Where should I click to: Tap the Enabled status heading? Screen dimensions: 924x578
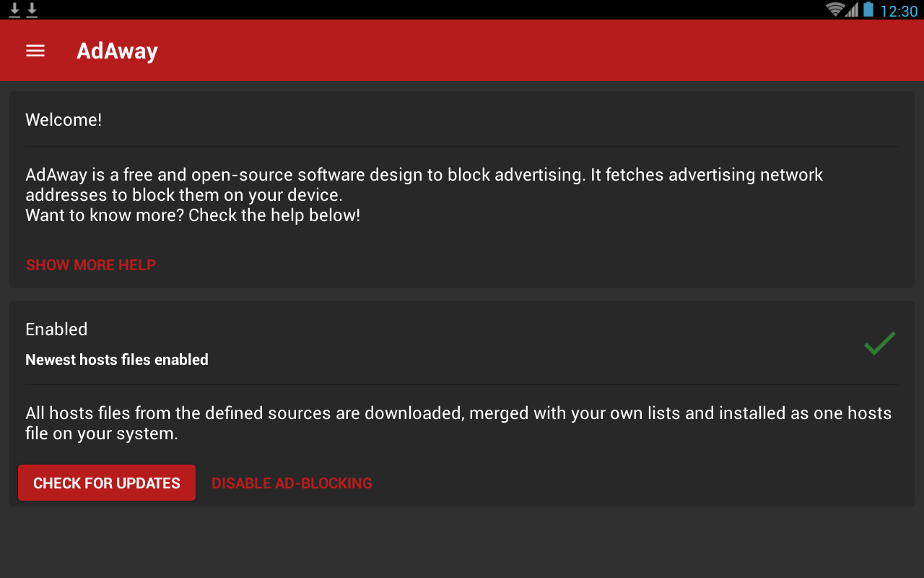coord(56,329)
